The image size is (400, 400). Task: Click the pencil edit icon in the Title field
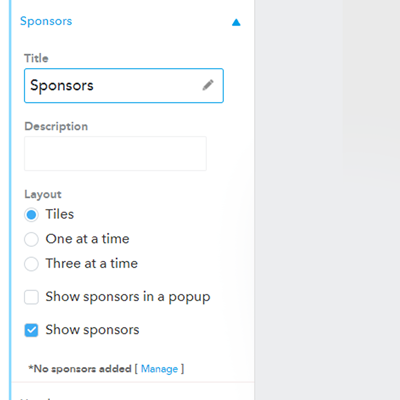[x=208, y=85]
